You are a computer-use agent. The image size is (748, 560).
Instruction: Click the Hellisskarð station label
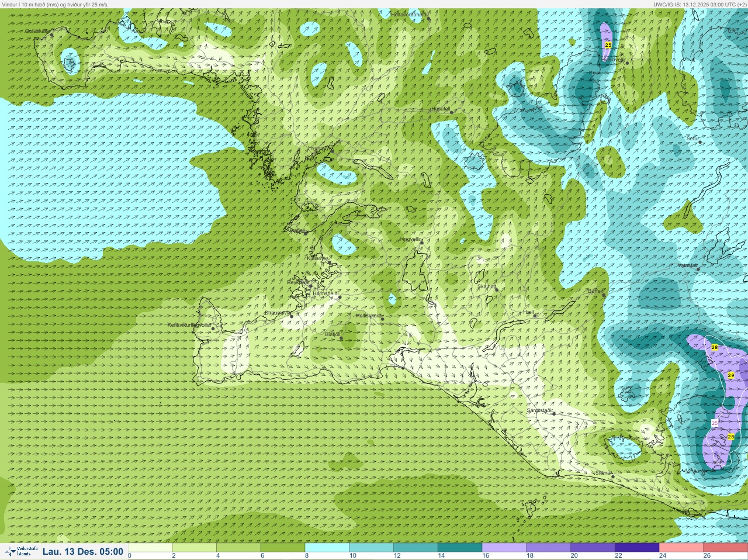369,316
